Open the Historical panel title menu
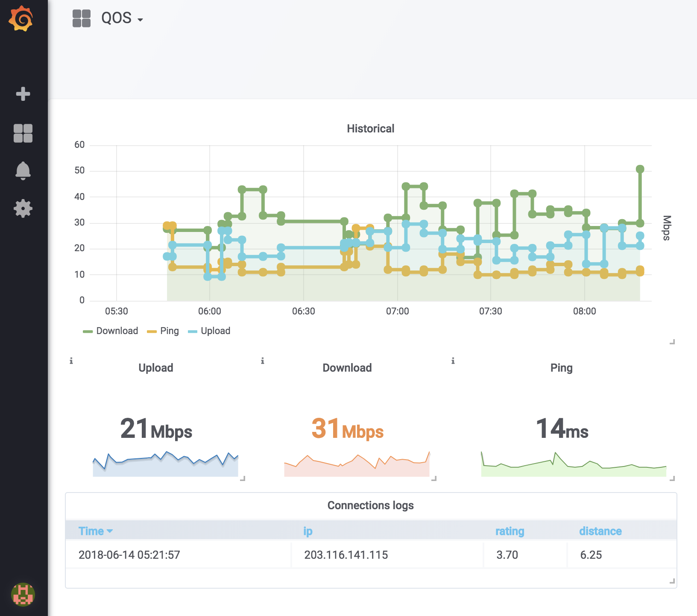This screenshot has width=697, height=616. point(370,129)
